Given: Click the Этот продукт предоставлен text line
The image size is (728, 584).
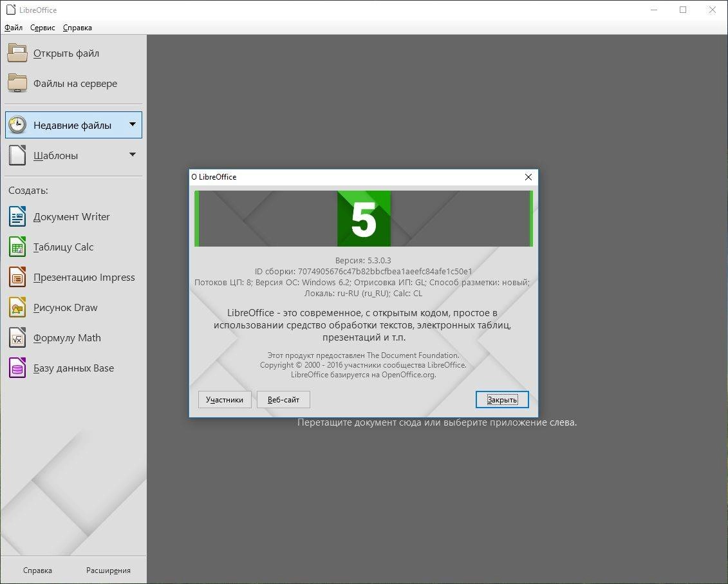Looking at the screenshot, I should 363,355.
